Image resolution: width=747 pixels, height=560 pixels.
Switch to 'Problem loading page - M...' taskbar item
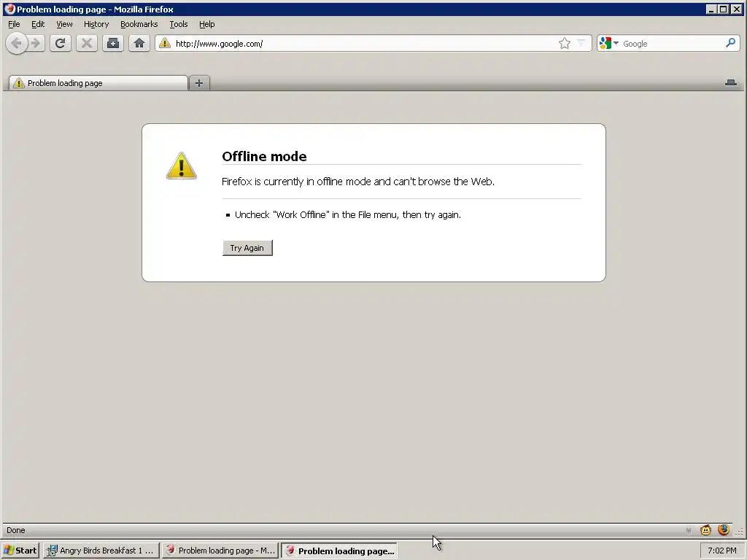coord(220,551)
